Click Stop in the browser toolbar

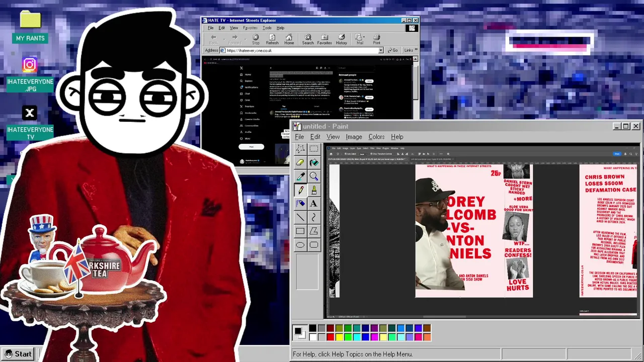(256, 39)
